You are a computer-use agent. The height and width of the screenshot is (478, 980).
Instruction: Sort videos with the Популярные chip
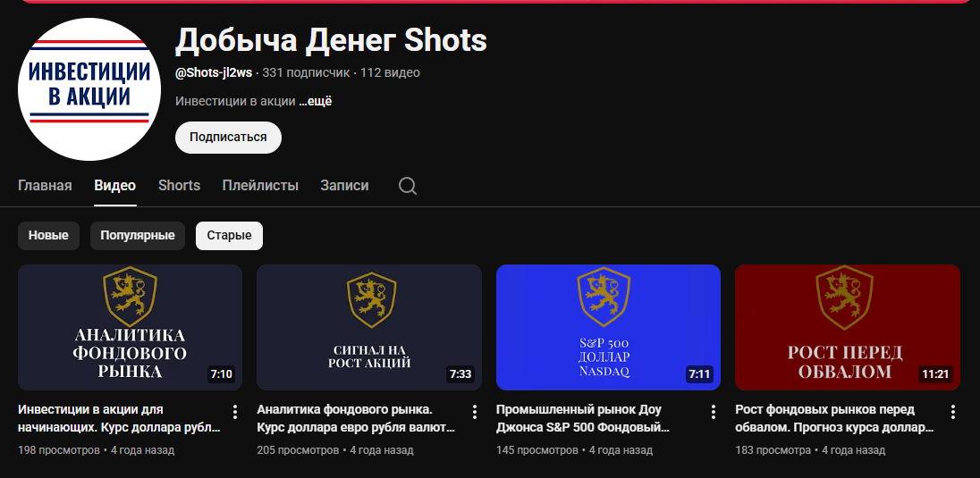click(138, 236)
